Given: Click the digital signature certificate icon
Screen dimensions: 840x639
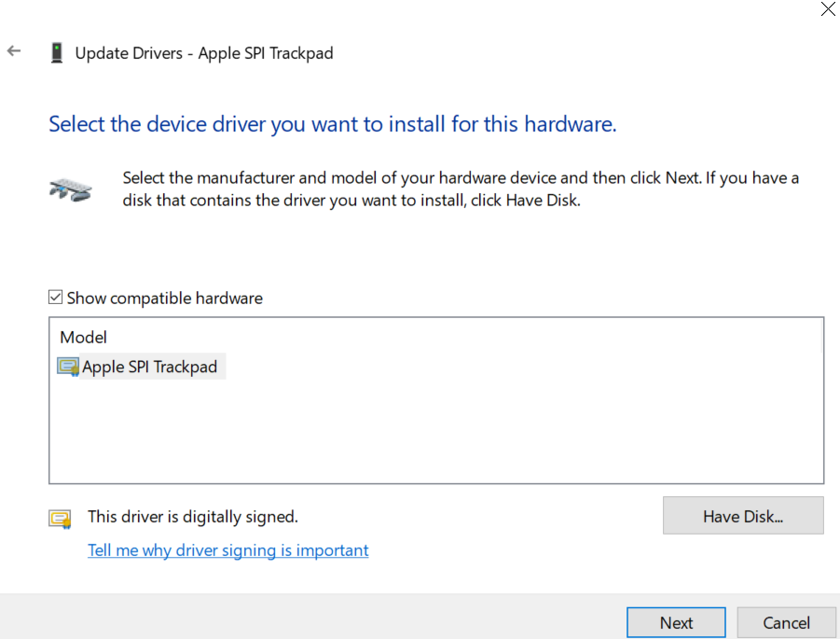Looking at the screenshot, I should [x=61, y=519].
